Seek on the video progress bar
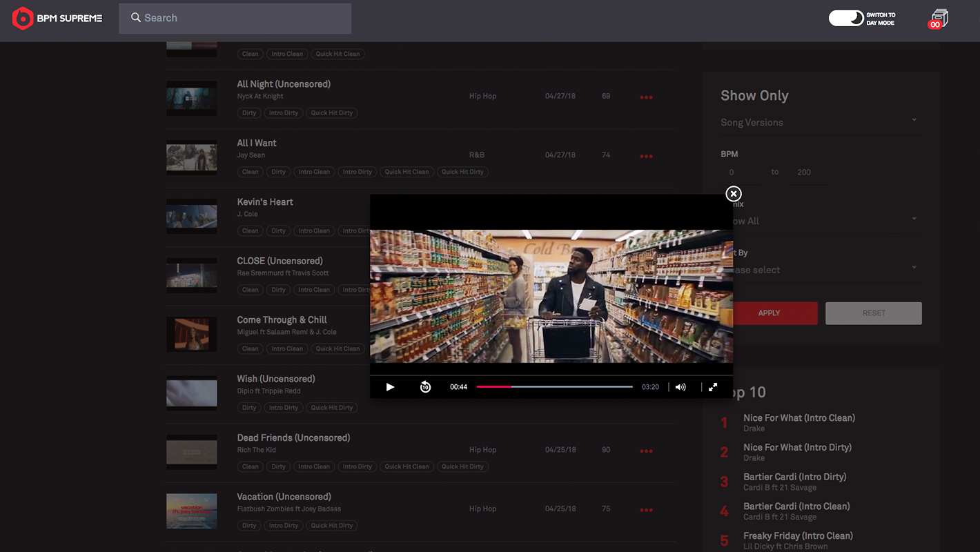The width and height of the screenshot is (980, 552). (554, 387)
